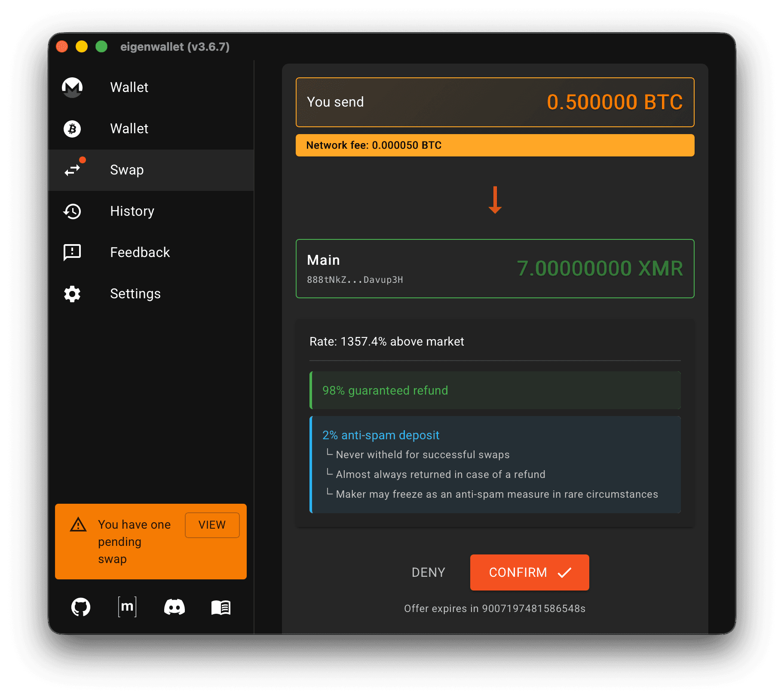Open the Bitcoin wallet icon
Screen dimensions: 784x698
[x=72, y=129]
